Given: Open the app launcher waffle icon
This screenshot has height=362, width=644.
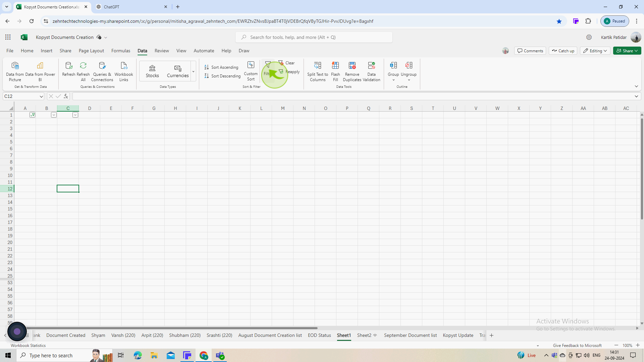Looking at the screenshot, I should [8, 37].
